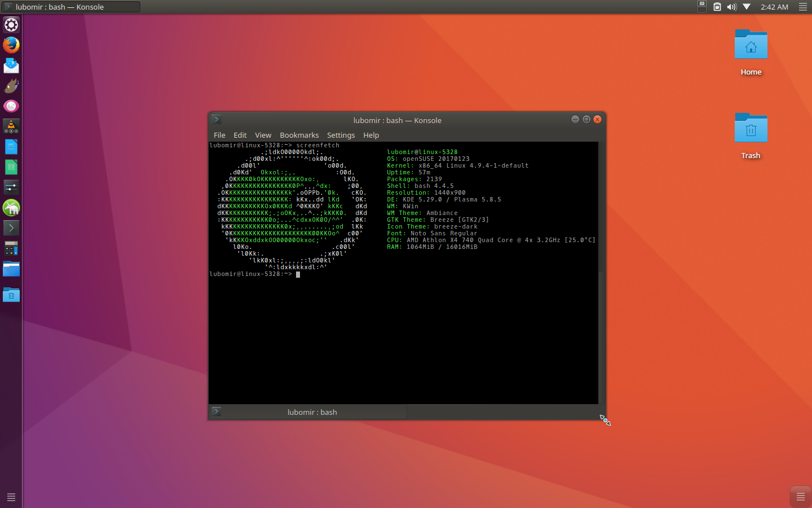Open the clipboard tray icon

click(x=717, y=7)
